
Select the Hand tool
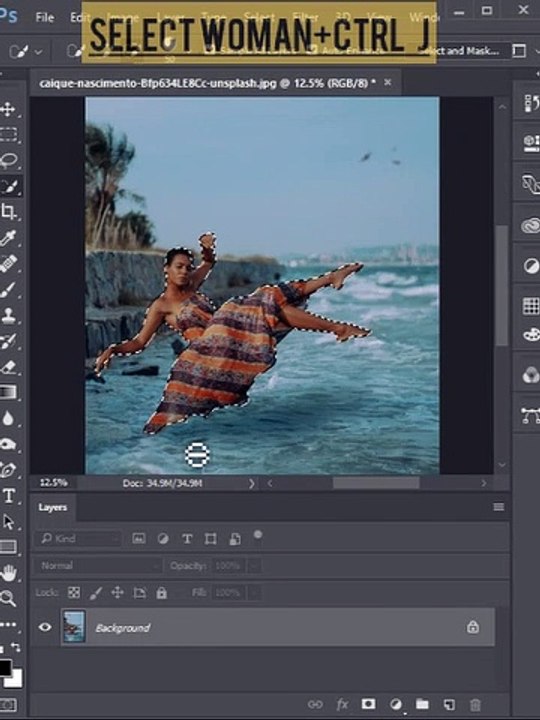tap(8, 573)
